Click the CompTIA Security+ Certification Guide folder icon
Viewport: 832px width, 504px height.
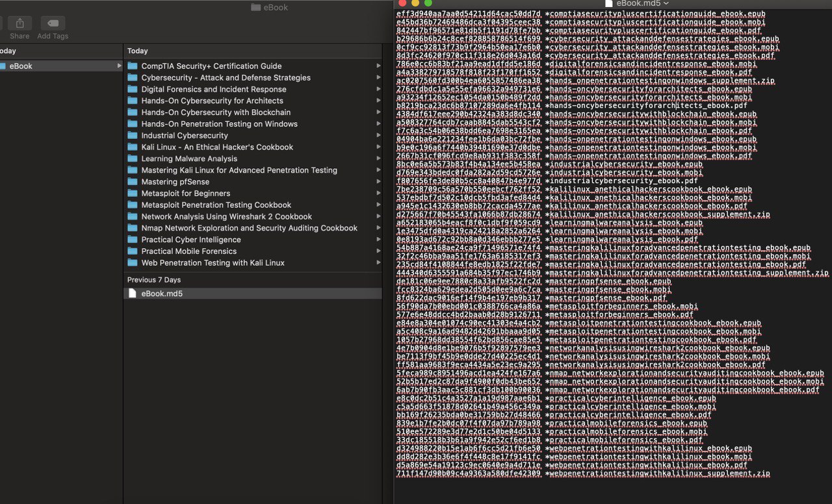(x=133, y=66)
